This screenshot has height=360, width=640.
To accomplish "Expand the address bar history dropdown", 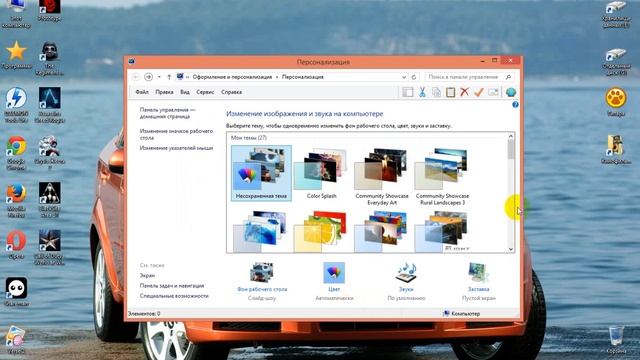I will pos(404,77).
